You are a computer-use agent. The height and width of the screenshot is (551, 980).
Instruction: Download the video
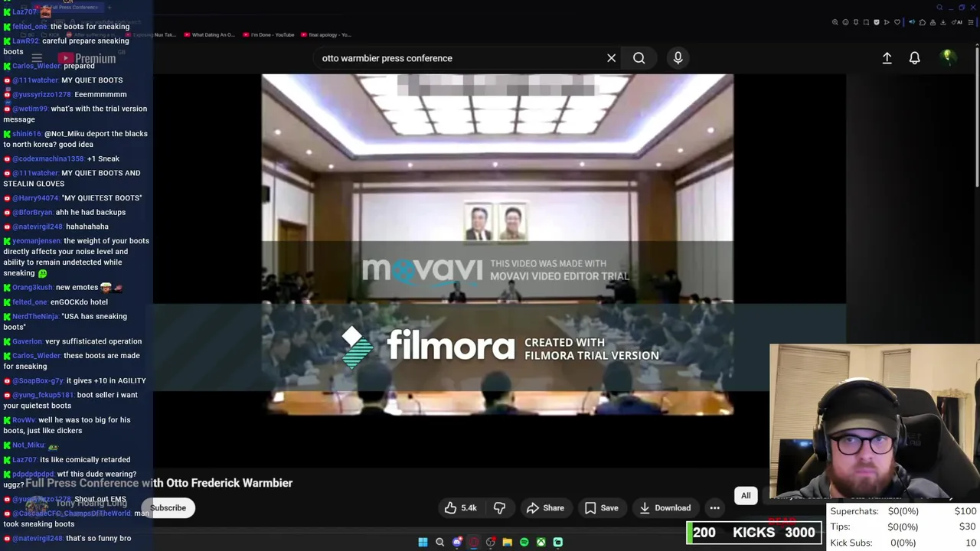(665, 508)
